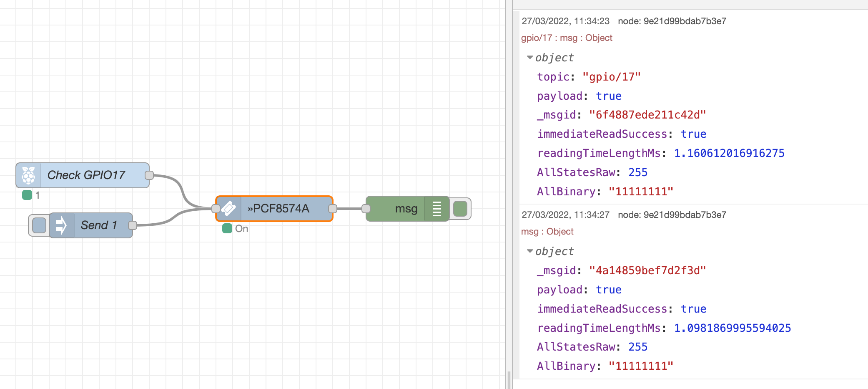The image size is (868, 389).
Task: Collapse the second debug message object
Action: [530, 251]
